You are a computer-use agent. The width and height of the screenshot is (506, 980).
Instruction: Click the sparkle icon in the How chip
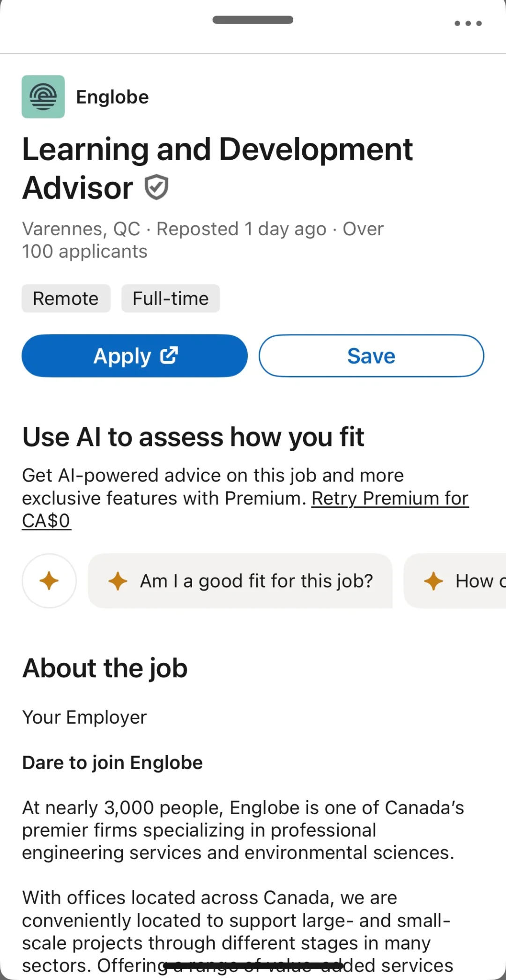433,581
